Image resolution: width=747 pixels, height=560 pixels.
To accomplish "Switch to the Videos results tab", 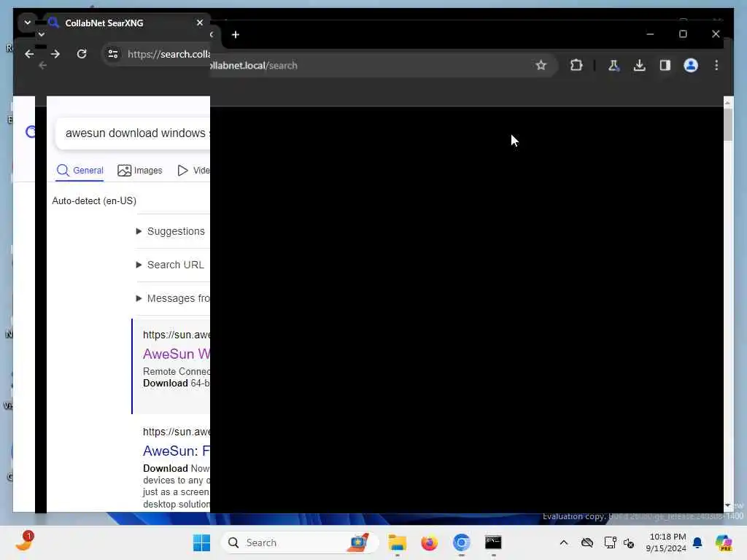I will coord(193,171).
